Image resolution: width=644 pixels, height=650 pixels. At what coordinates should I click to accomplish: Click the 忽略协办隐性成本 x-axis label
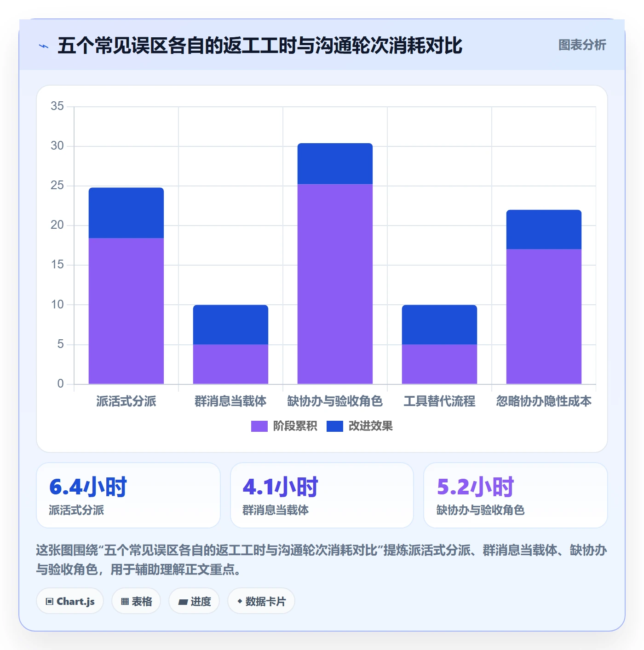(x=544, y=401)
